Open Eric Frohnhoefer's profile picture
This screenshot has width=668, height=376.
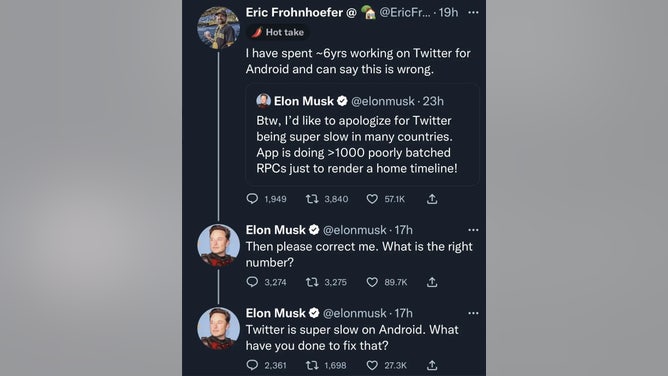point(218,28)
